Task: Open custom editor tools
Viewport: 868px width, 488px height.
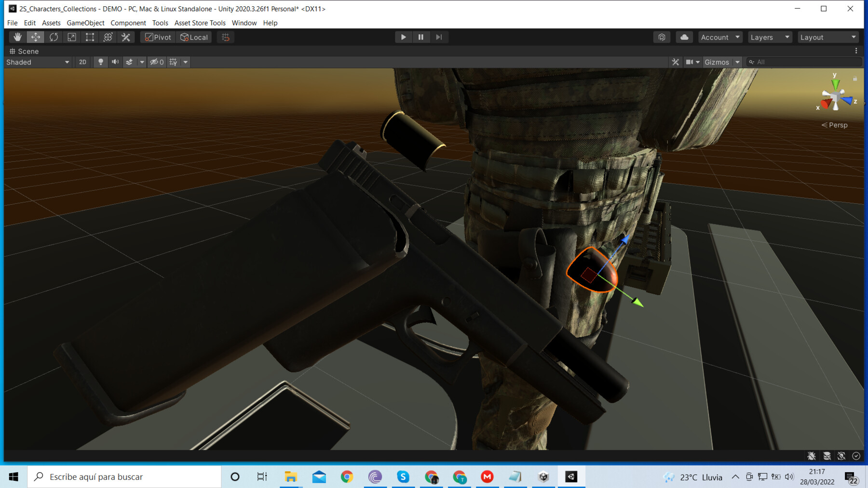Action: [x=126, y=37]
